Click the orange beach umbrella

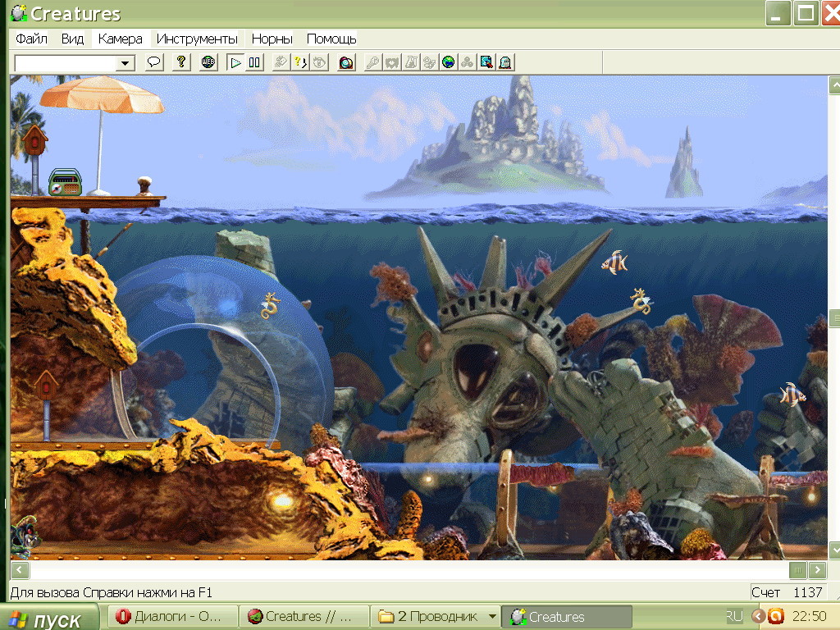pyautogui.click(x=102, y=95)
